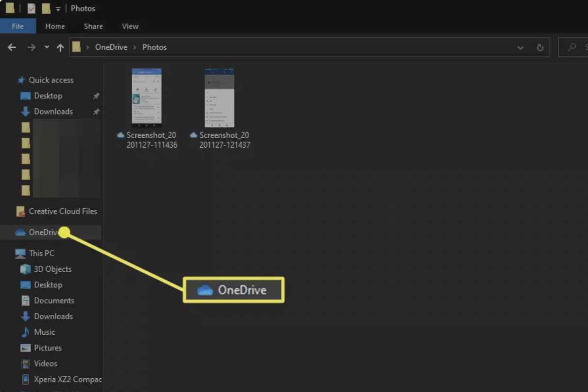Click the Creative Cloud Files folder icon
Viewport: 588px width, 392px height.
click(x=20, y=212)
